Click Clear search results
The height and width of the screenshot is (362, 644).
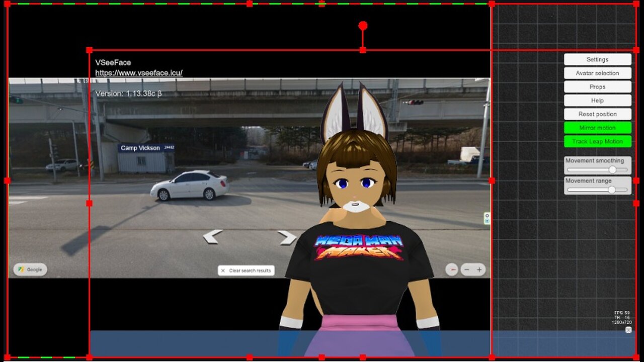click(x=246, y=270)
